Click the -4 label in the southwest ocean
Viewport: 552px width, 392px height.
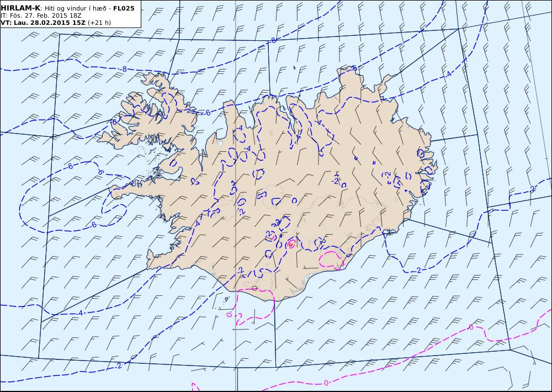[x=80, y=312]
